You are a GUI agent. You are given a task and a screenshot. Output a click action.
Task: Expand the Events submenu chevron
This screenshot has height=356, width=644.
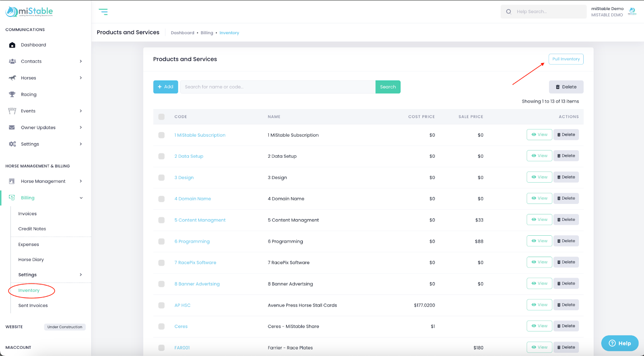coord(81,111)
